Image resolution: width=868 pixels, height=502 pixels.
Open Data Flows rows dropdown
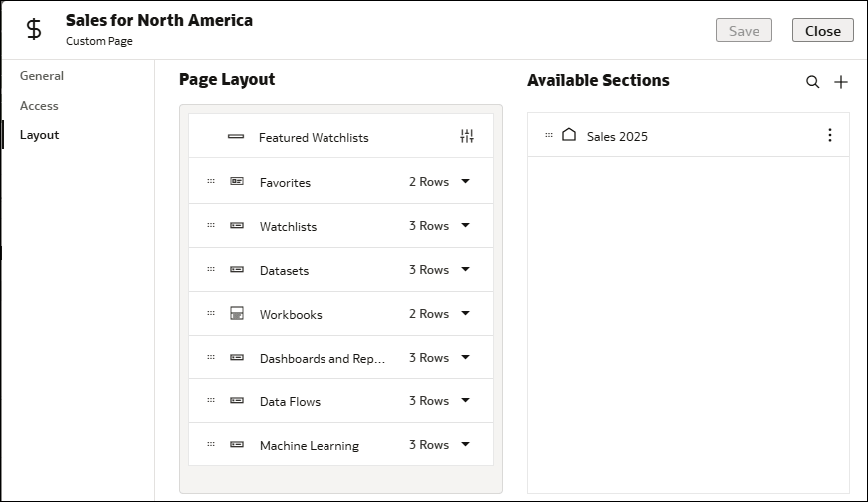(465, 401)
